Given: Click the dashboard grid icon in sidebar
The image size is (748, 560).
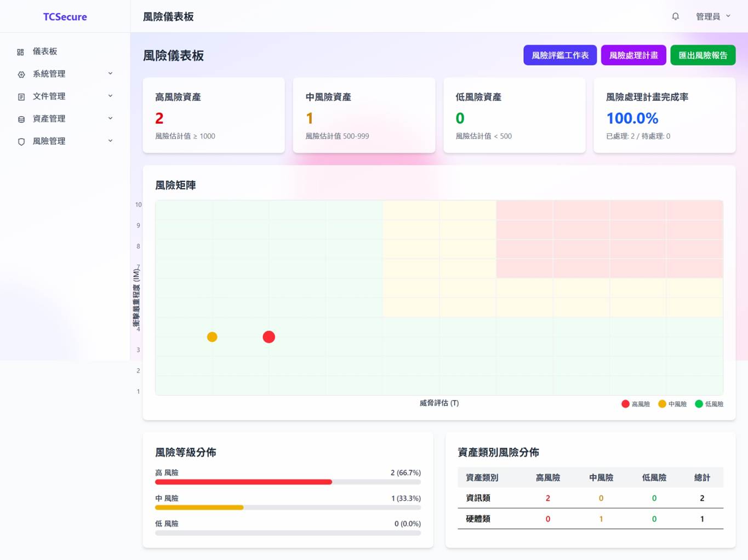Looking at the screenshot, I should pyautogui.click(x=21, y=52).
